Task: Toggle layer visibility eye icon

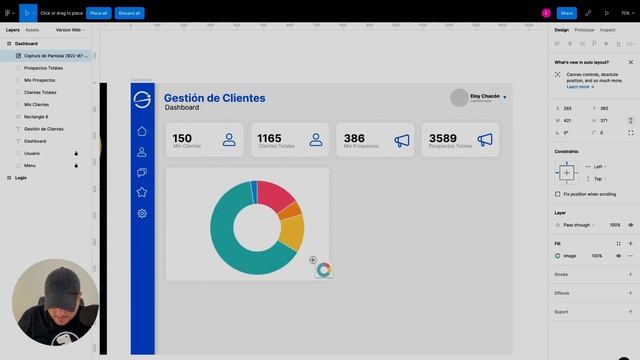Action: pos(631,225)
